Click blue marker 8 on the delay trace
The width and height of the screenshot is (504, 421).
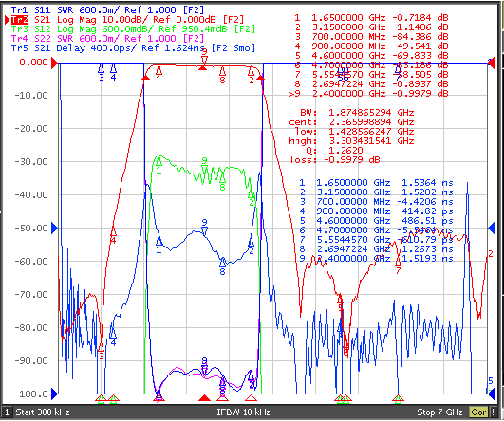pos(222,266)
